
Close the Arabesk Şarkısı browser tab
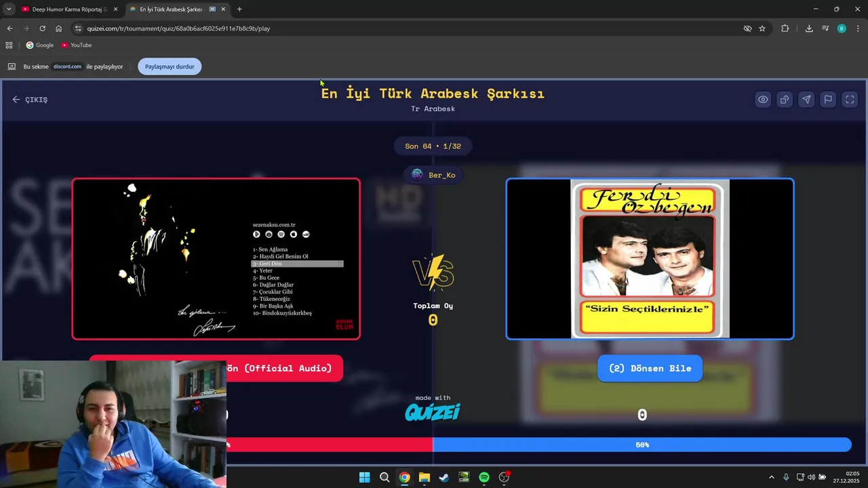(x=223, y=9)
